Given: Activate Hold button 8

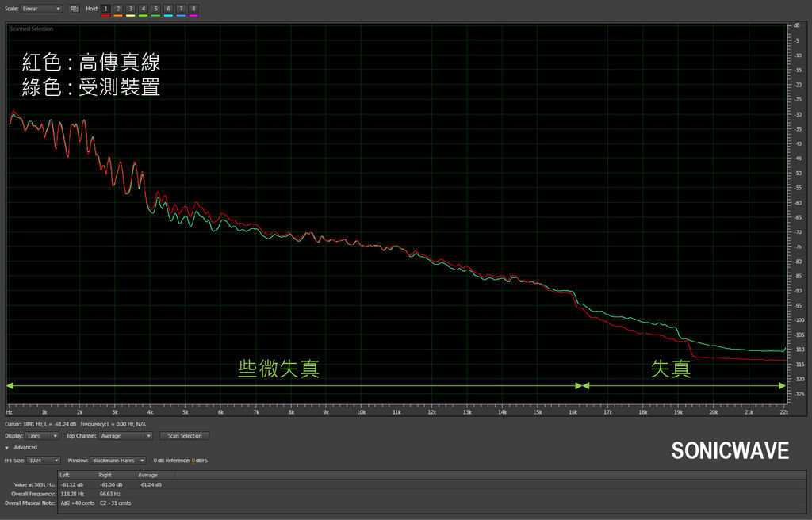Looking at the screenshot, I should tap(193, 9).
